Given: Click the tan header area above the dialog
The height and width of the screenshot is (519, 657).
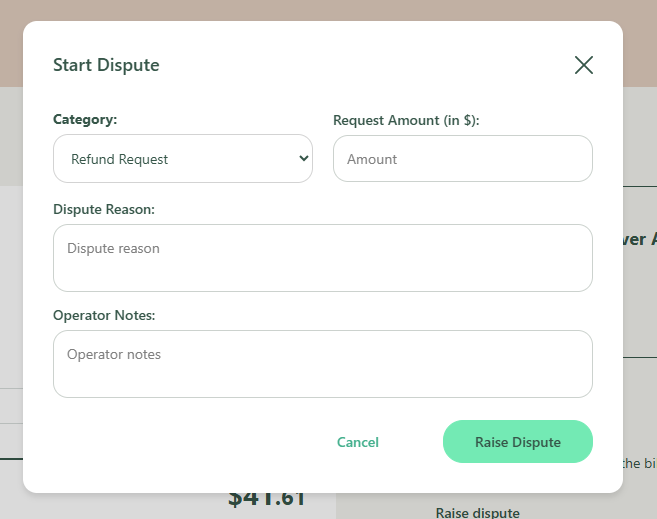Looking at the screenshot, I should [328, 10].
